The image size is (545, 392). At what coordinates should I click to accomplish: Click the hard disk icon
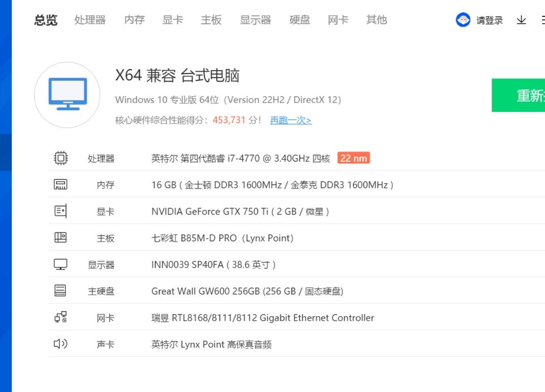61,291
